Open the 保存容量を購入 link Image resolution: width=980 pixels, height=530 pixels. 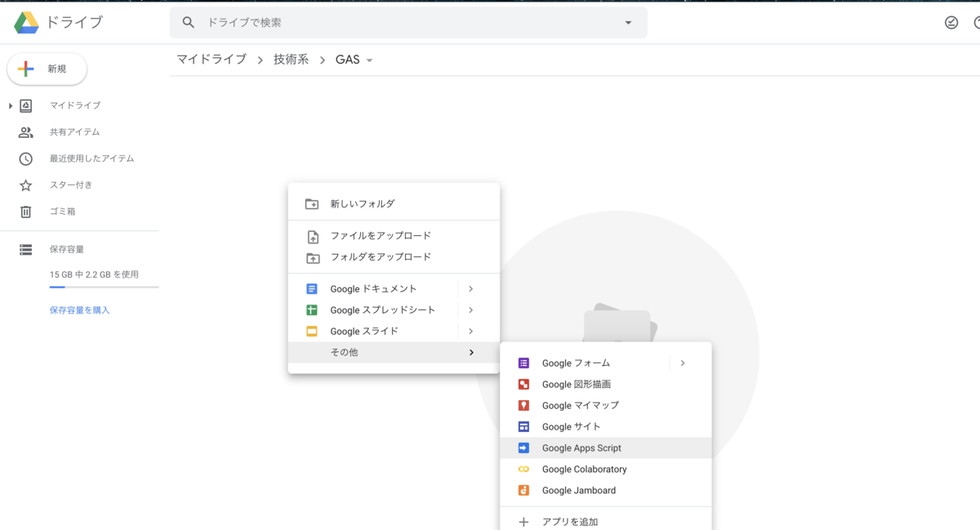[79, 310]
